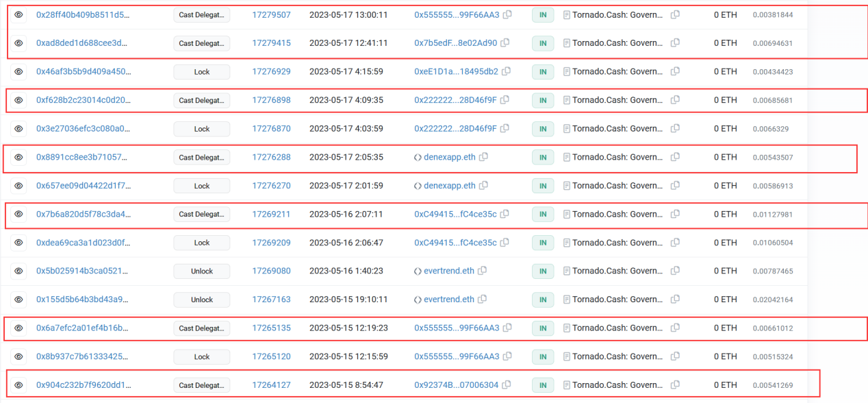Viewport: 868px width, 403px height.
Task: Preview 0x8b937c7b61333425 with eye icon
Action: click(x=18, y=356)
